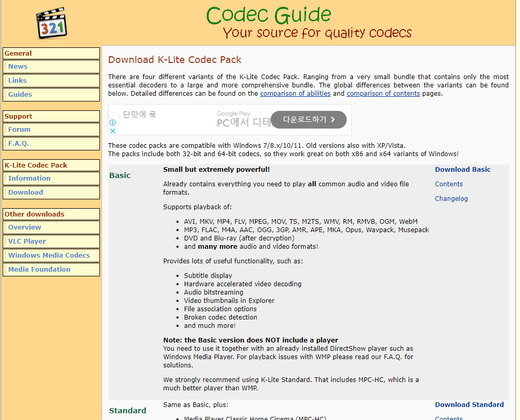
Task: Open Guides from the sidebar
Action: point(51,95)
